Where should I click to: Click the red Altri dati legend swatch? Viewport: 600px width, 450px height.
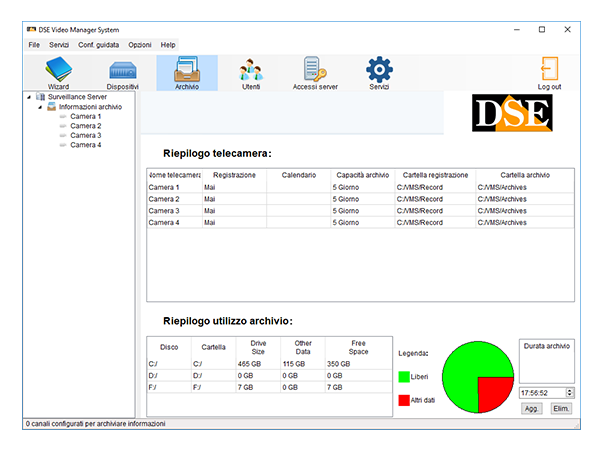point(403,399)
